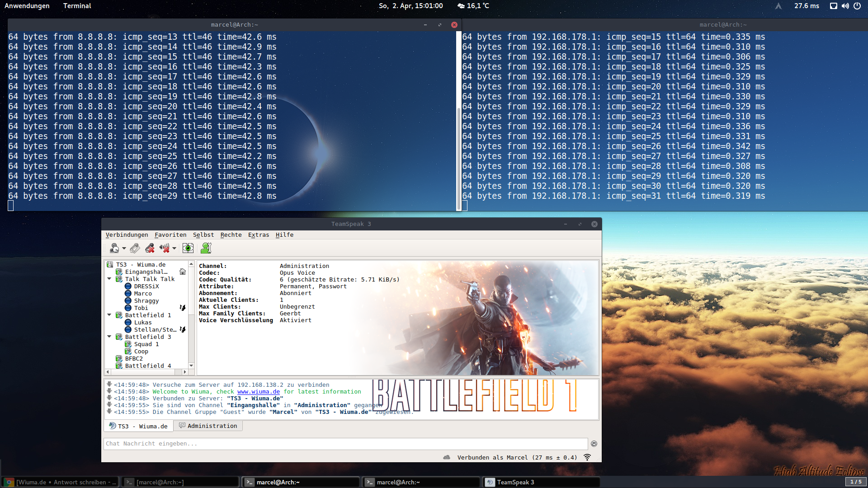The height and width of the screenshot is (488, 868).
Task: Open contacts manager toolbar icon
Action: point(206,248)
